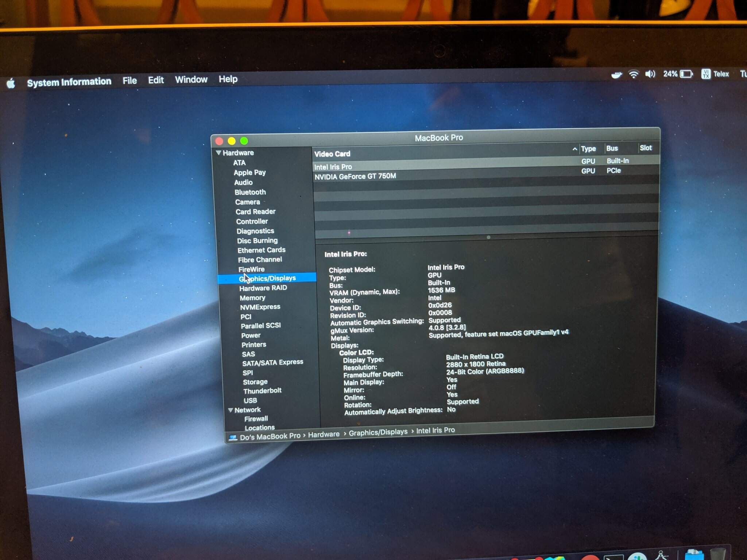The width and height of the screenshot is (747, 560).
Task: Select FireWire in the sidebar
Action: [x=251, y=269]
